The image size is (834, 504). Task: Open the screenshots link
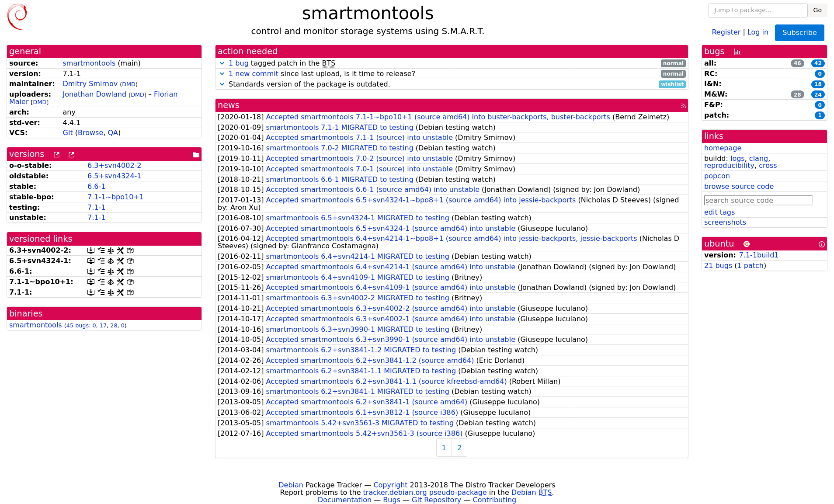(x=725, y=222)
